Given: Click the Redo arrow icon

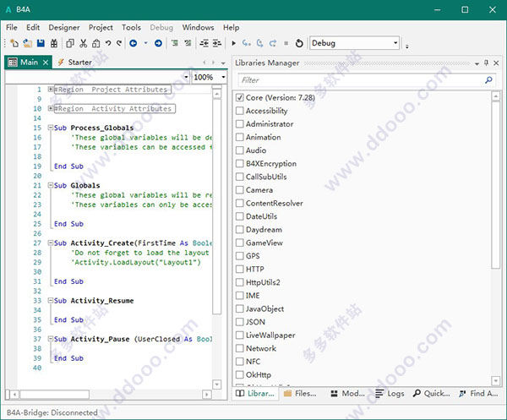Looking at the screenshot, I should [x=119, y=43].
